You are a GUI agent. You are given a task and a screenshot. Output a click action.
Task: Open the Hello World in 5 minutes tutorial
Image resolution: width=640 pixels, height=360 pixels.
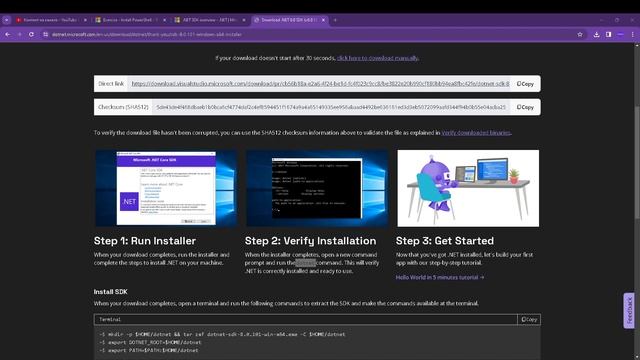tap(440, 277)
